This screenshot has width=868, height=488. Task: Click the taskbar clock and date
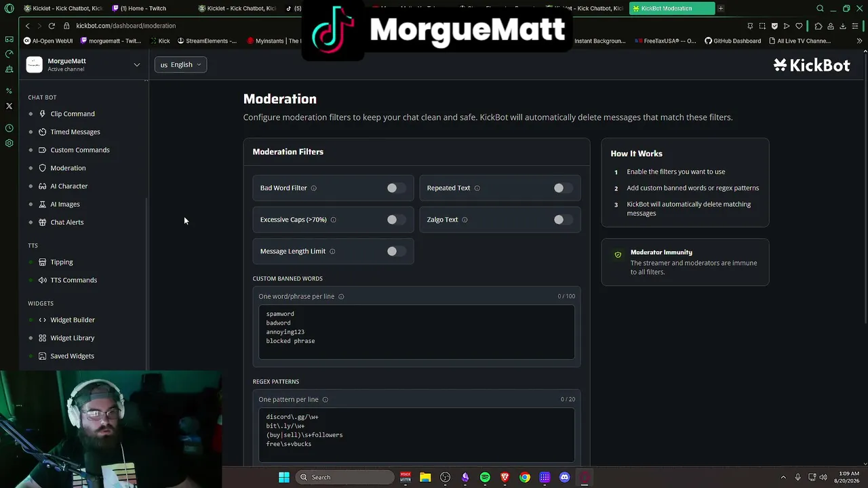848,477
